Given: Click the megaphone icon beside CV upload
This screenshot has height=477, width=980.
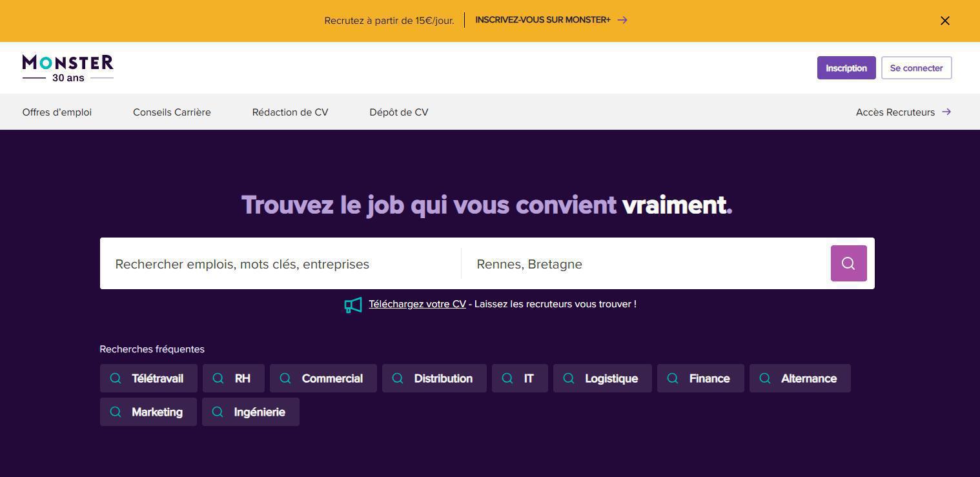Looking at the screenshot, I should [x=353, y=305].
